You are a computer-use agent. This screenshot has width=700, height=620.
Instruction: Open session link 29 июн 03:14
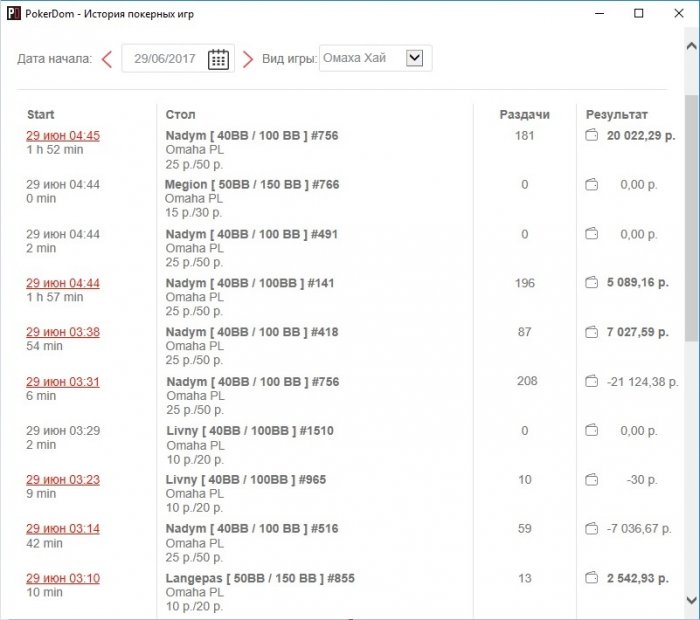[63, 528]
